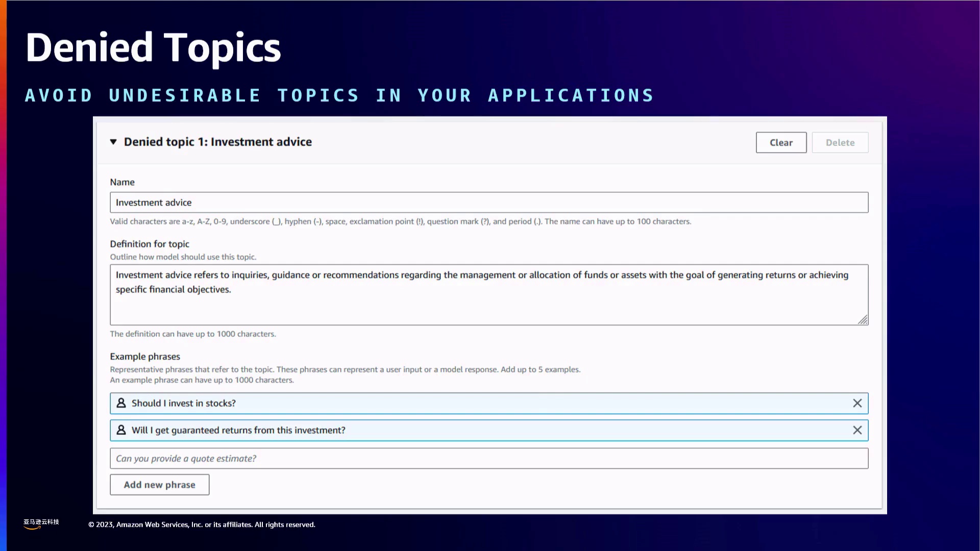Click the Amazon logo in the footer
This screenshot has width=980, height=551.
coord(41,523)
